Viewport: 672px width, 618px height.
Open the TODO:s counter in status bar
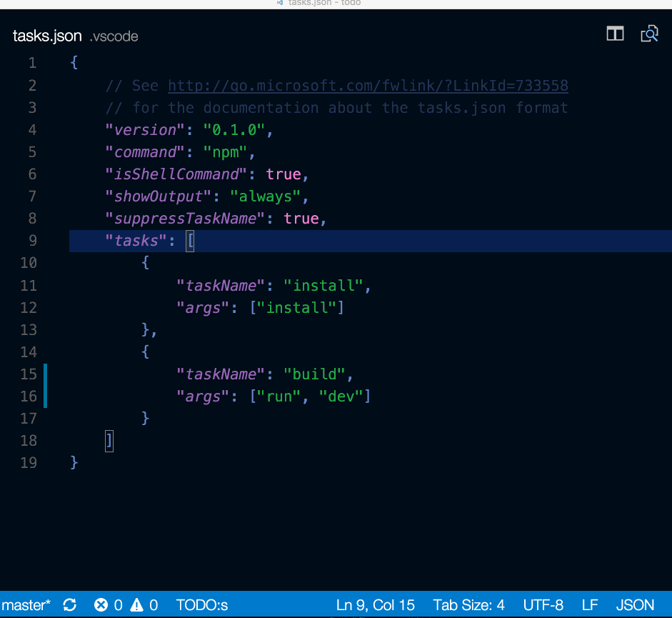tap(201, 605)
